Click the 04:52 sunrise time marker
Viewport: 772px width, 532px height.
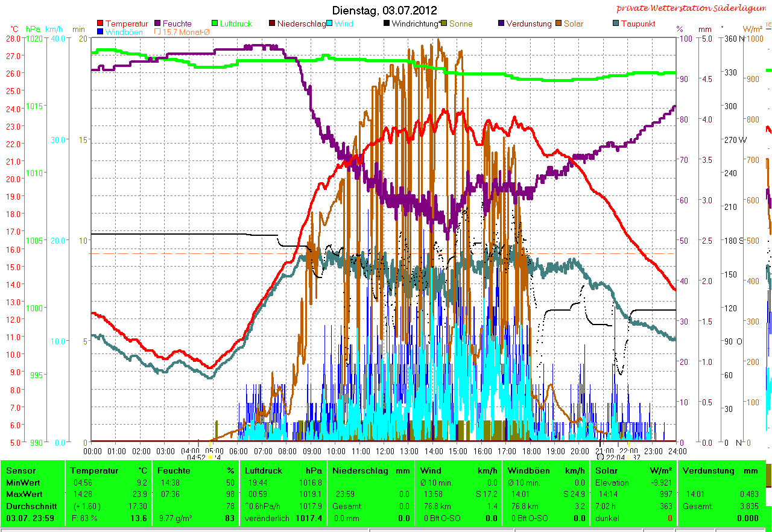coord(197,457)
